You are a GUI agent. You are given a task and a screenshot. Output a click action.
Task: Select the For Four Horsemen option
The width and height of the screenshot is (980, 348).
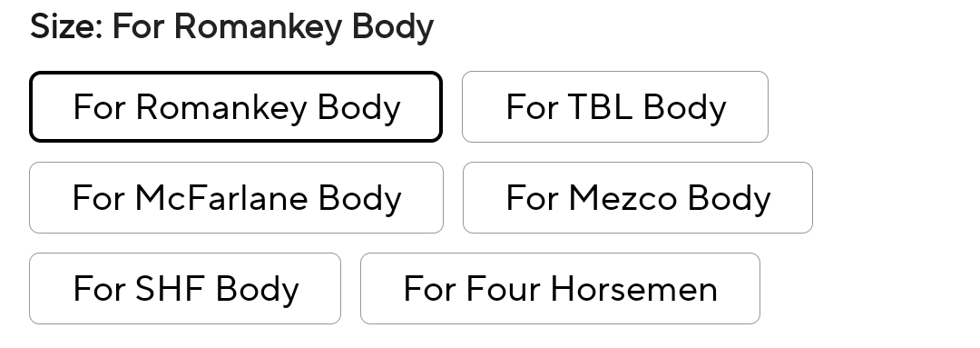[560, 289]
